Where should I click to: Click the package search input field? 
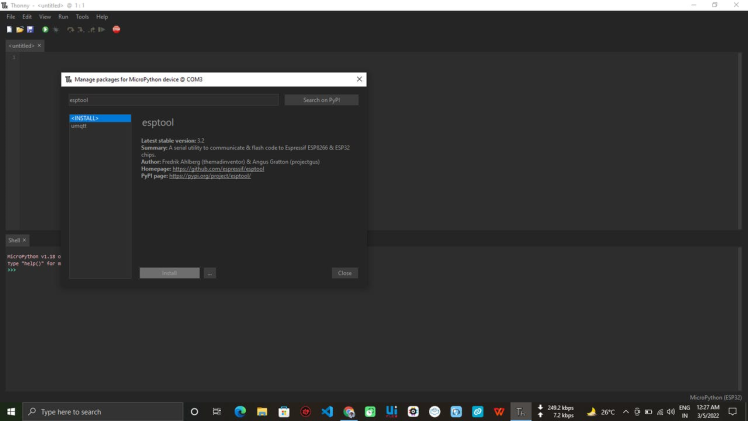click(x=173, y=100)
